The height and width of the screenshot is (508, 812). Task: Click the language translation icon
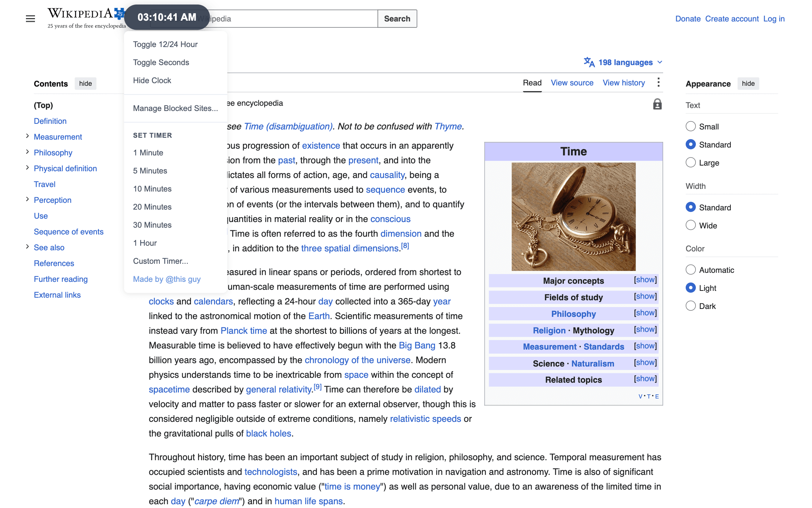pos(589,62)
